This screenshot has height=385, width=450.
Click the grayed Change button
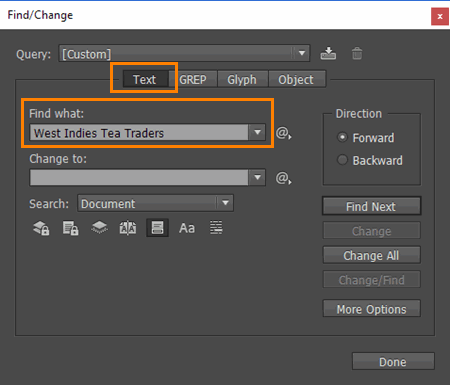pyautogui.click(x=371, y=231)
